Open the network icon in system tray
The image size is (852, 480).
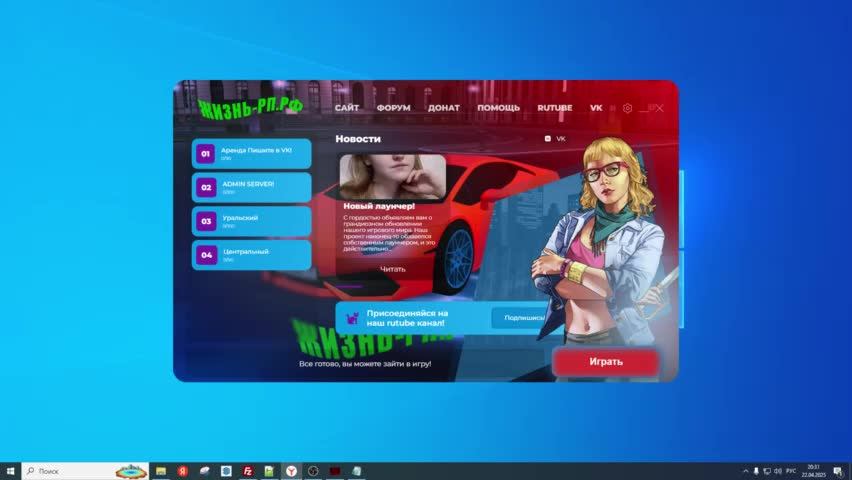tap(767, 471)
